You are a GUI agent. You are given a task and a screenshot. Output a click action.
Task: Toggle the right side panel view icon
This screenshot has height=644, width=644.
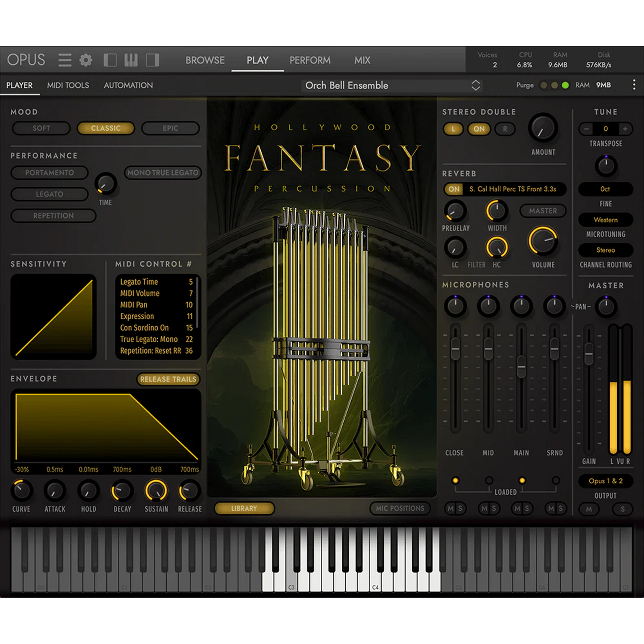(152, 59)
